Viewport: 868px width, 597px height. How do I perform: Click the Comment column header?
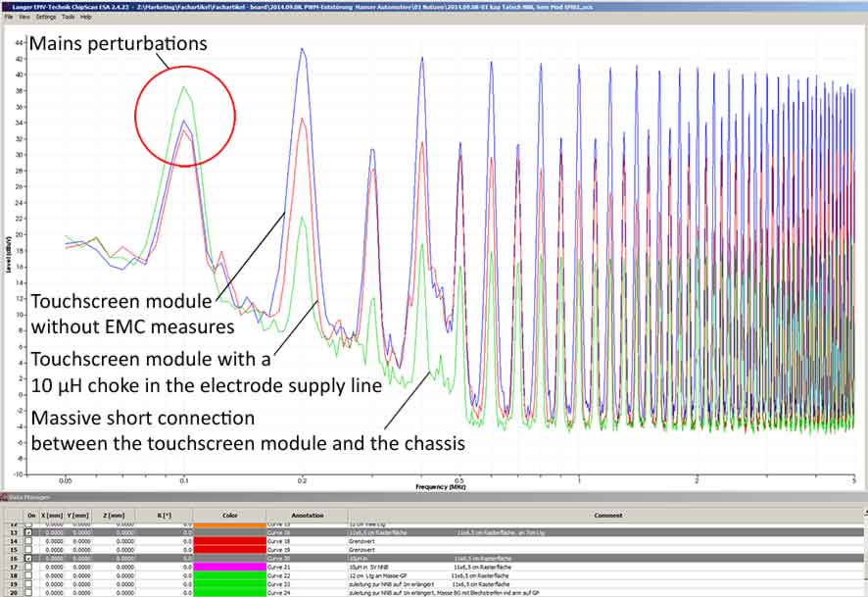(x=607, y=515)
